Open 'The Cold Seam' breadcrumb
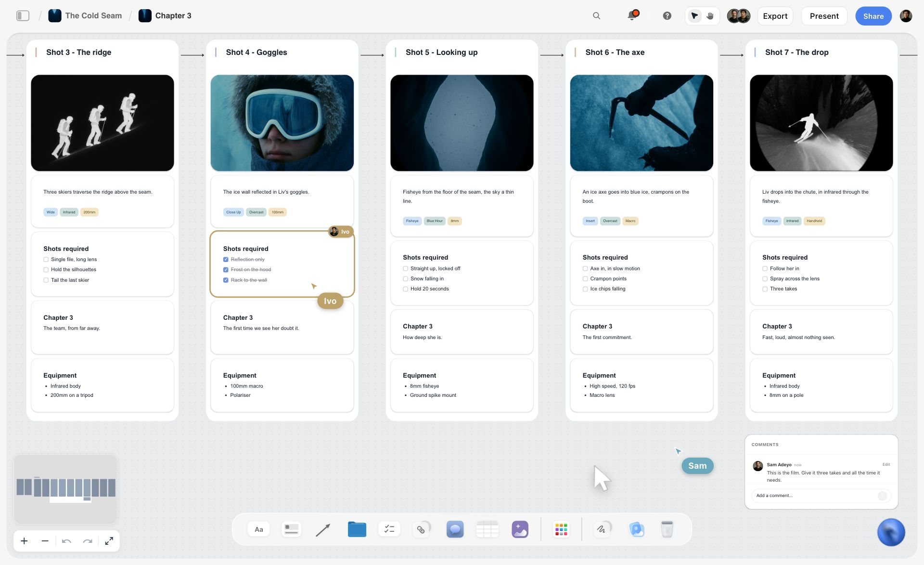Screen dimensions: 924x565 [x=85, y=16]
